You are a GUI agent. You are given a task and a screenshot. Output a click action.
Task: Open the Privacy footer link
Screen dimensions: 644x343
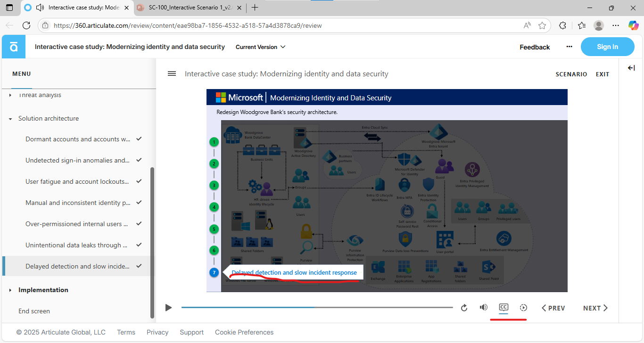[157, 332]
